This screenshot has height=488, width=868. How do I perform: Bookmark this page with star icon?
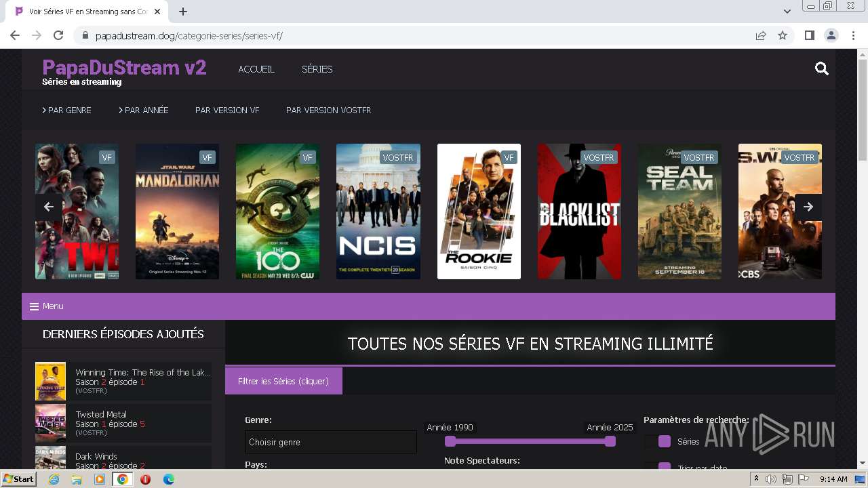pos(783,35)
